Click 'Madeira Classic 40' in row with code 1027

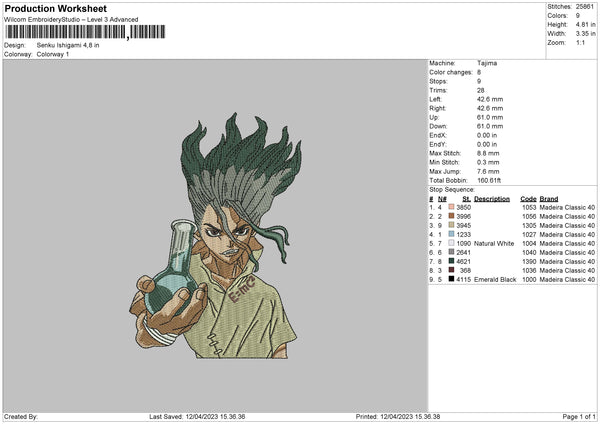click(x=567, y=235)
